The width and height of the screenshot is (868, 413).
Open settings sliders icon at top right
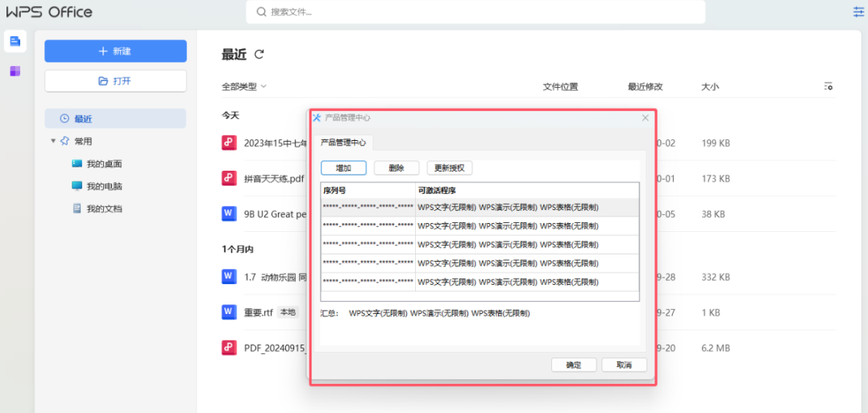click(858, 11)
